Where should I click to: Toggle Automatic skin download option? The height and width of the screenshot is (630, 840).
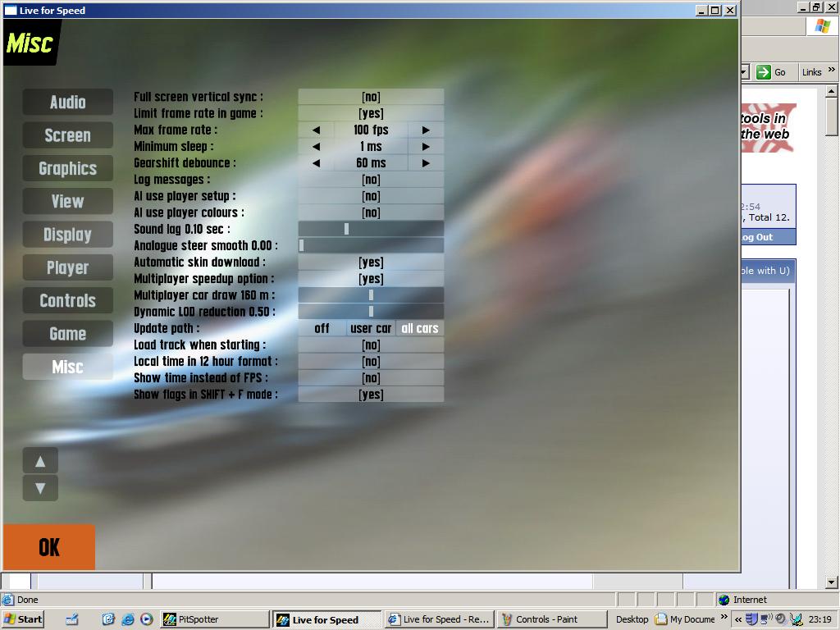(371, 262)
